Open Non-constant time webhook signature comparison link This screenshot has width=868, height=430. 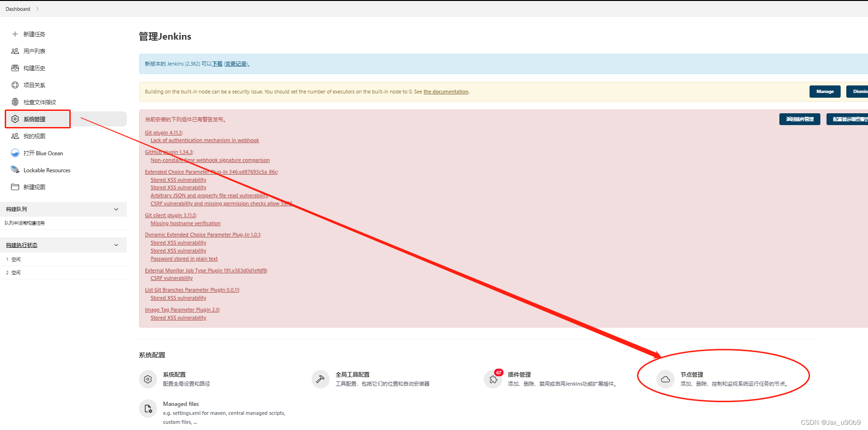click(x=210, y=160)
